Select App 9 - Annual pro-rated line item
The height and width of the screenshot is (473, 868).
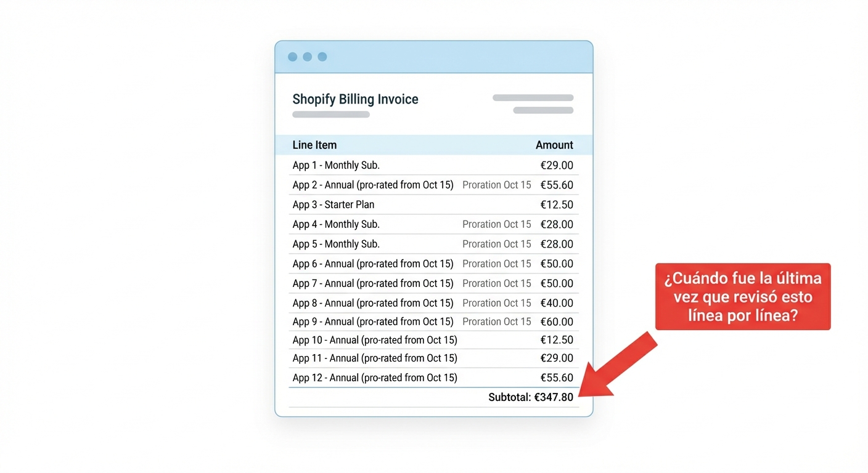pos(433,321)
